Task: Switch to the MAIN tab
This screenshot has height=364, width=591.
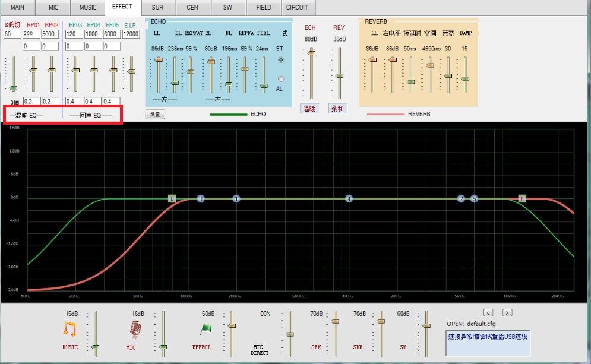Action: click(17, 7)
